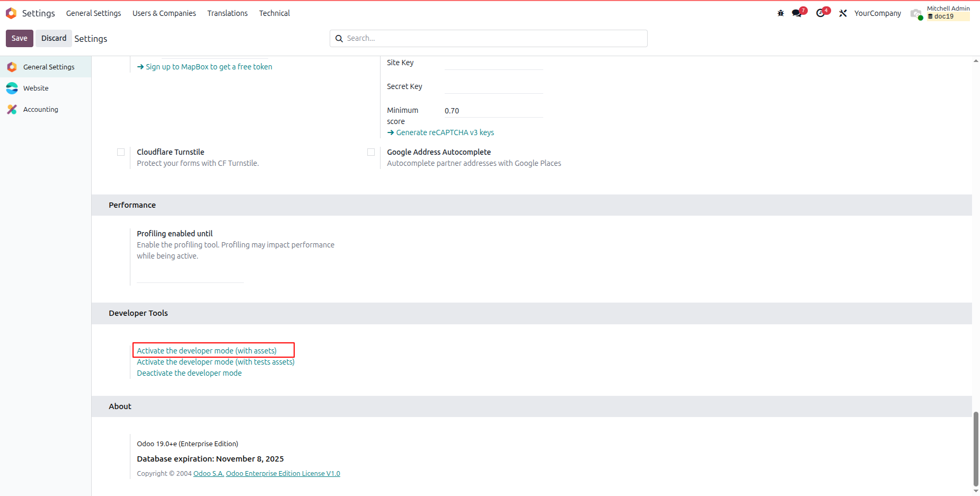
Task: Expand the Users & Companies menu
Action: 164,13
